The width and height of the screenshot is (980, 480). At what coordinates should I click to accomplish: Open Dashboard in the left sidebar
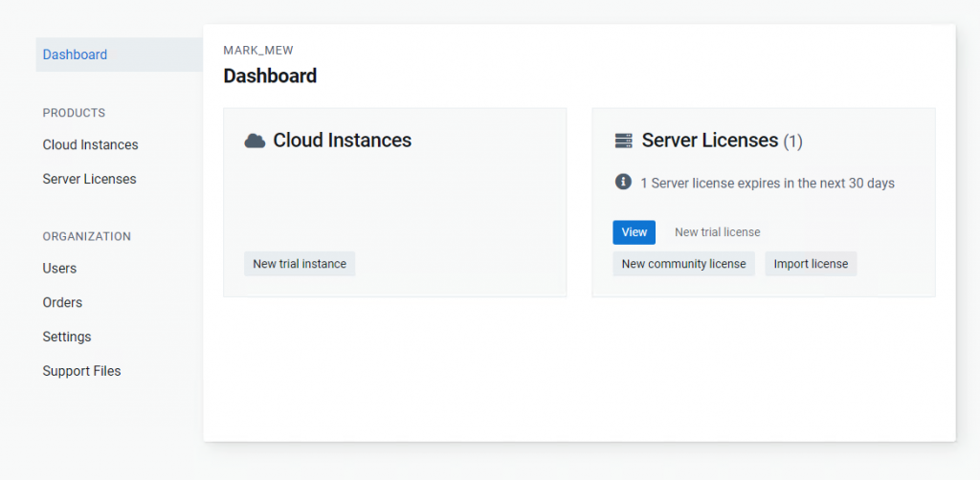tap(76, 55)
